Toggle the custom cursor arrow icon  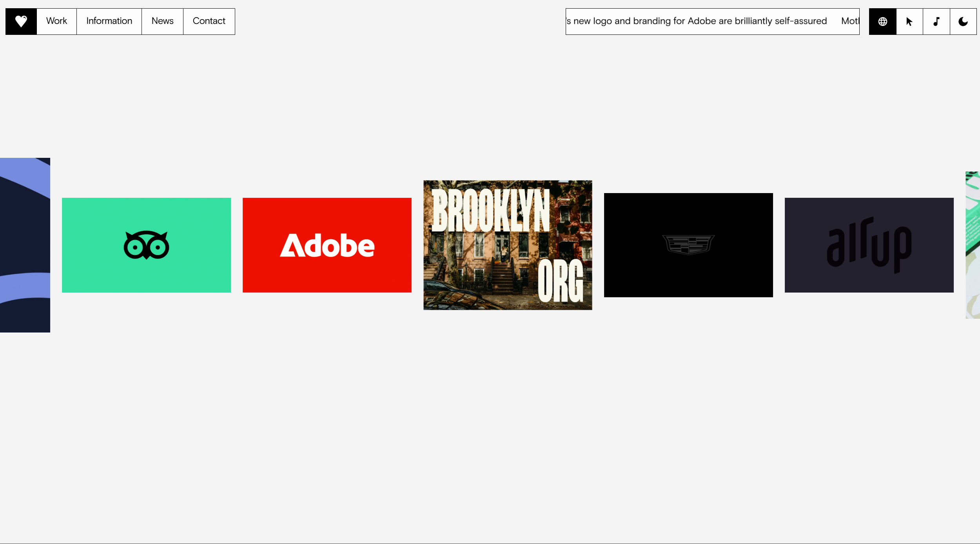[910, 22]
